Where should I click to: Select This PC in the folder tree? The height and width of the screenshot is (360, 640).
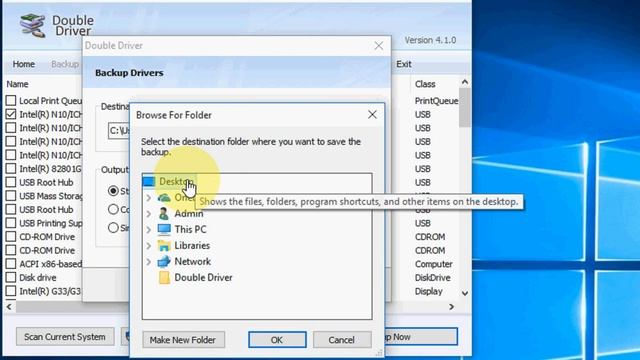point(190,229)
